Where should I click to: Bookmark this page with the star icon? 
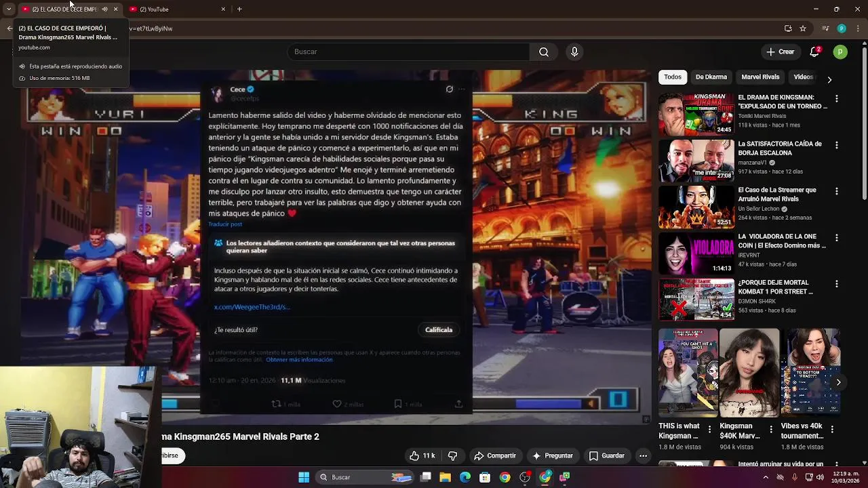803,28
